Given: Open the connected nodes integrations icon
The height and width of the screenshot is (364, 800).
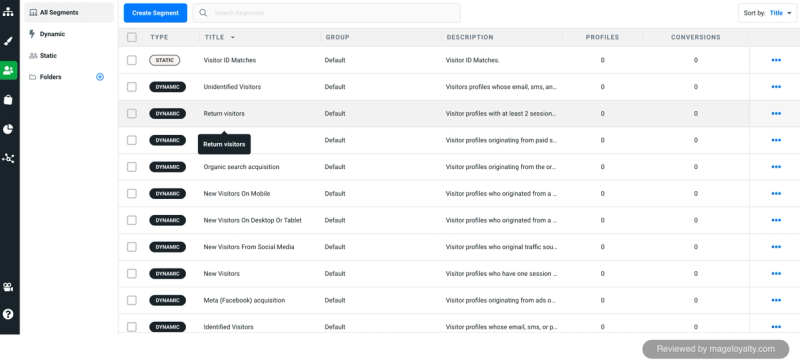Looking at the screenshot, I should pyautogui.click(x=8, y=158).
